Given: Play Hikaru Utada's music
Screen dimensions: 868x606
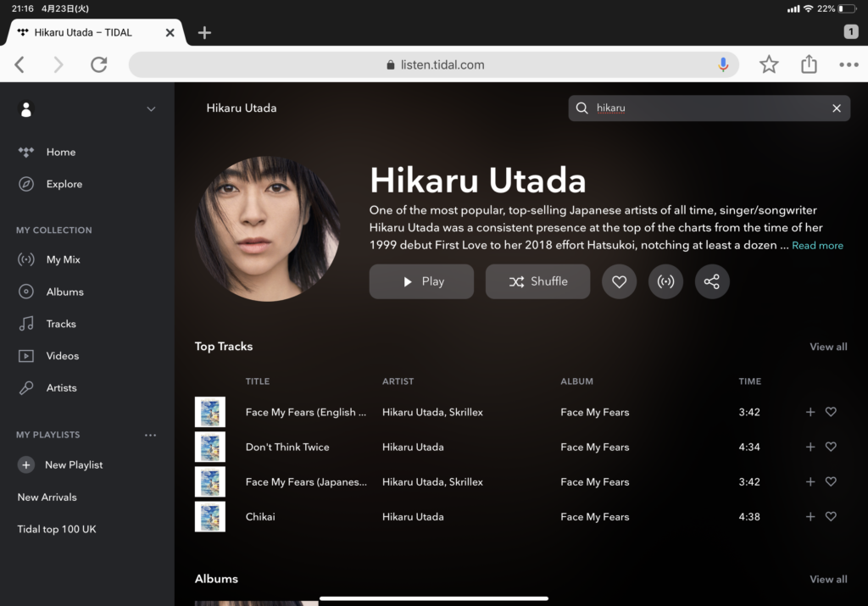Looking at the screenshot, I should pyautogui.click(x=421, y=281).
